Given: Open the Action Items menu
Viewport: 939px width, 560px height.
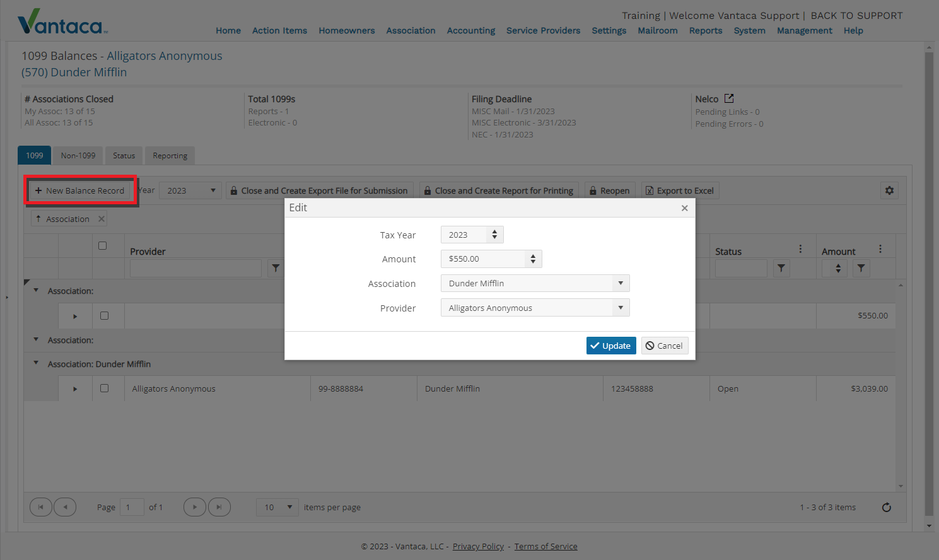Looking at the screenshot, I should (x=279, y=30).
